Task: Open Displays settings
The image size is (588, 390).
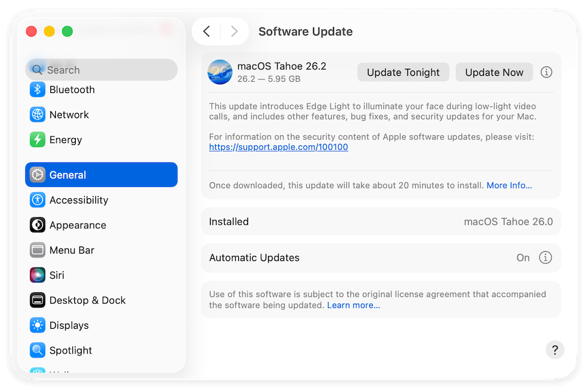Action: point(71,325)
